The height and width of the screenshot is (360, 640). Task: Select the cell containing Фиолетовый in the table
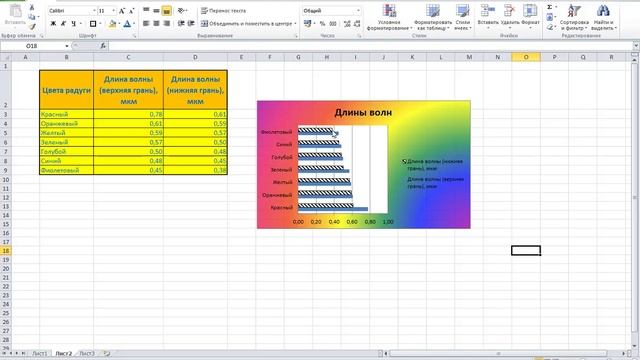coord(67,170)
